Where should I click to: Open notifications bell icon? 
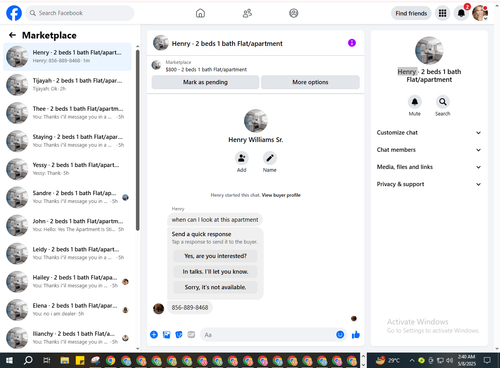point(461,13)
